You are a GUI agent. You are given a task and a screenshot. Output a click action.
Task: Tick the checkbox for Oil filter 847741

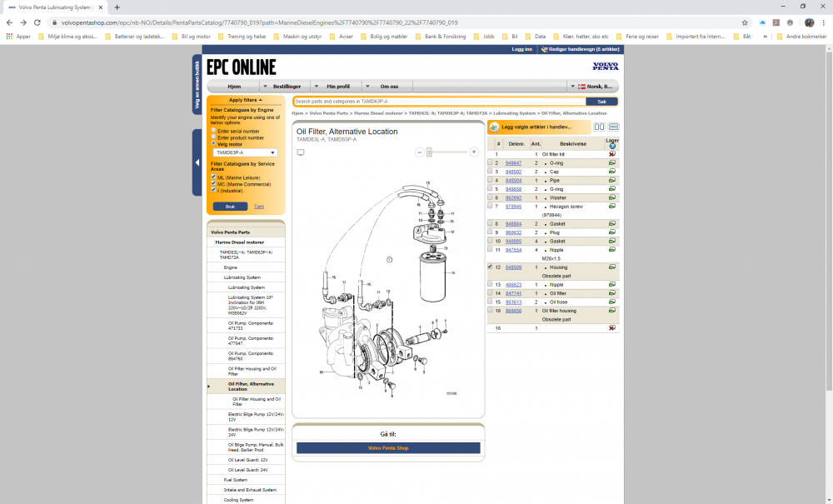pos(490,292)
